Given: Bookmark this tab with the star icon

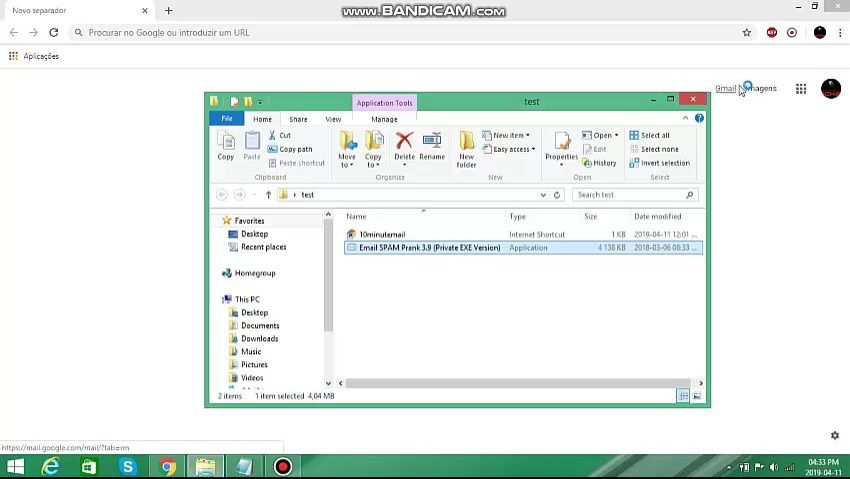Looking at the screenshot, I should (746, 33).
